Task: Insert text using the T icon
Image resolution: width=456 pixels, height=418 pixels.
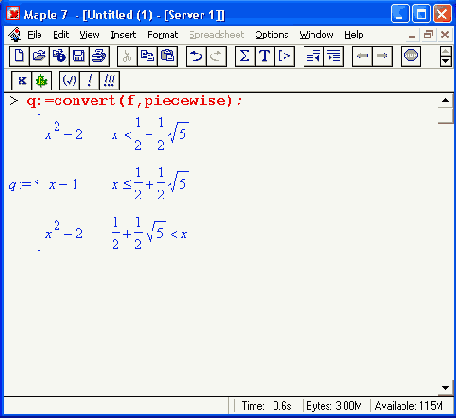Action: pyautogui.click(x=265, y=56)
